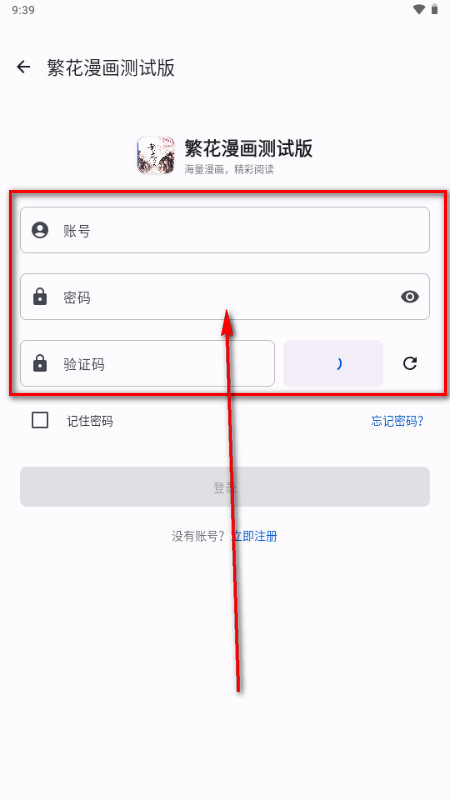
Task: Tap the gray 登录 button
Action: pyautogui.click(x=225, y=487)
